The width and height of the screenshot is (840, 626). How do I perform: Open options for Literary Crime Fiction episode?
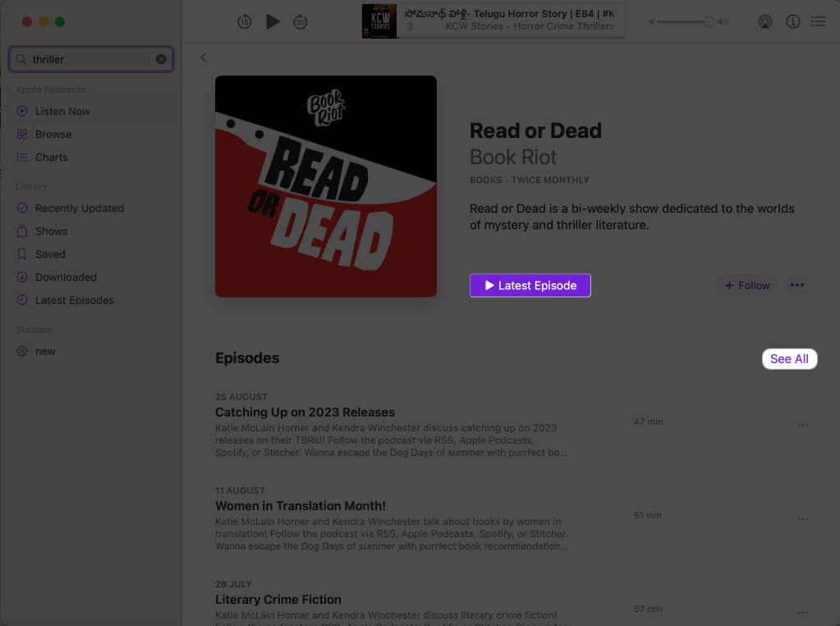click(802, 612)
